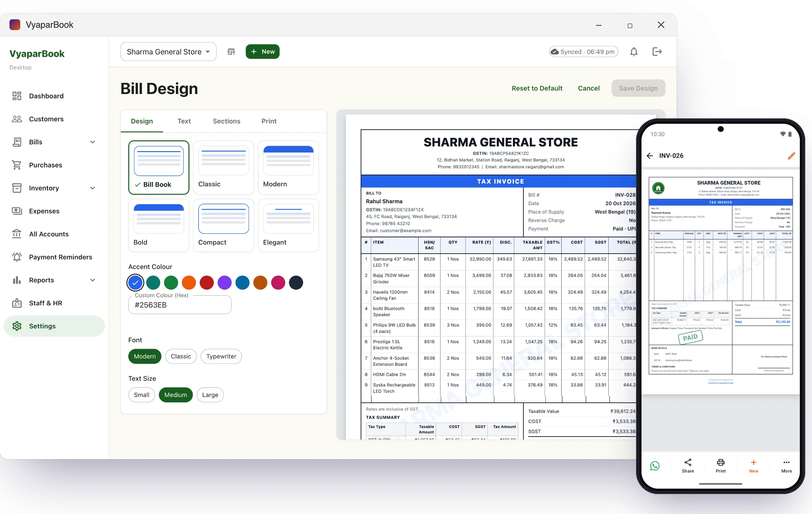Pick the dark navy accent colour
Screen dimensions: 812x514
296,283
